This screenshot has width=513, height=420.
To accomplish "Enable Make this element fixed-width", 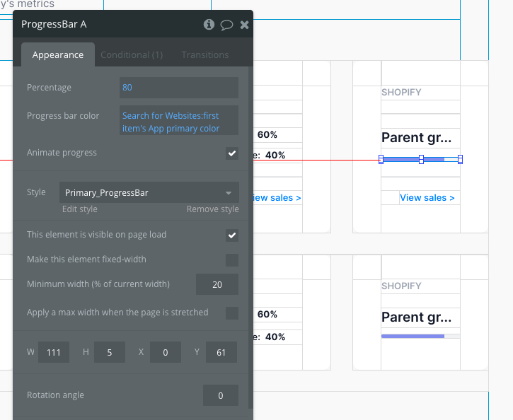I will (x=232, y=259).
